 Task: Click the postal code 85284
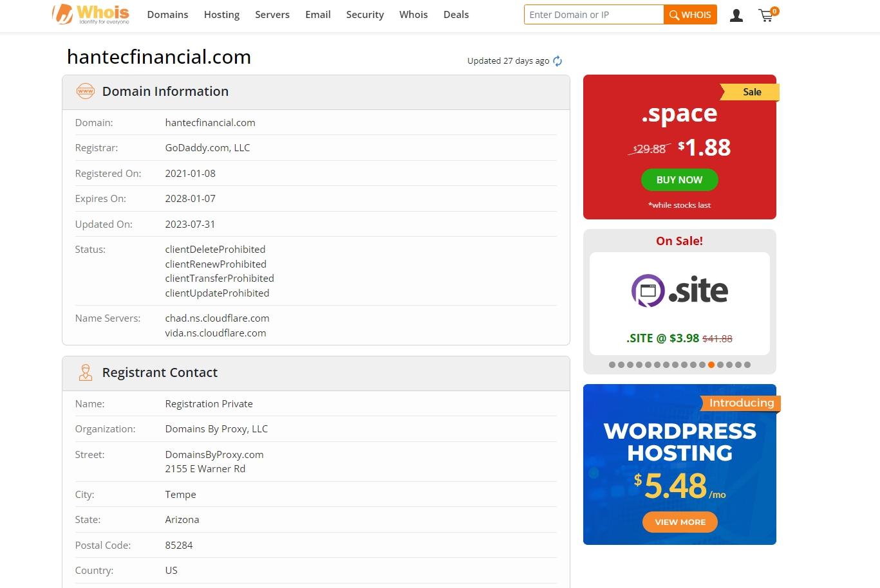tap(179, 546)
